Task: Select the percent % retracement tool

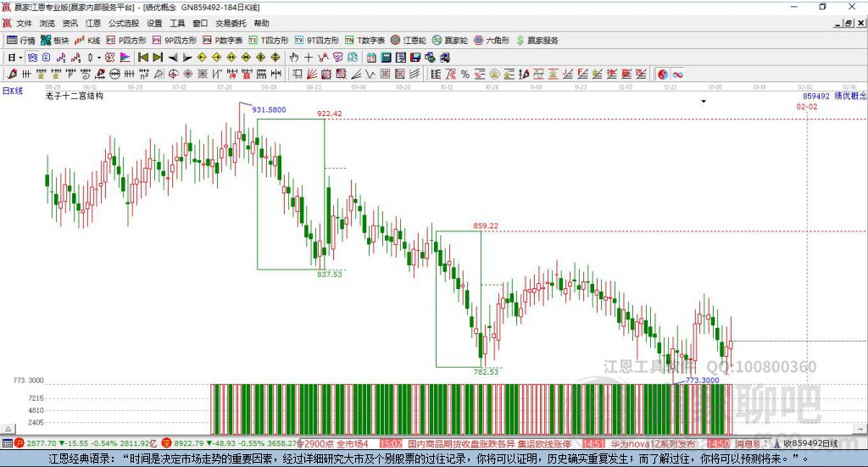Action: click(465, 74)
